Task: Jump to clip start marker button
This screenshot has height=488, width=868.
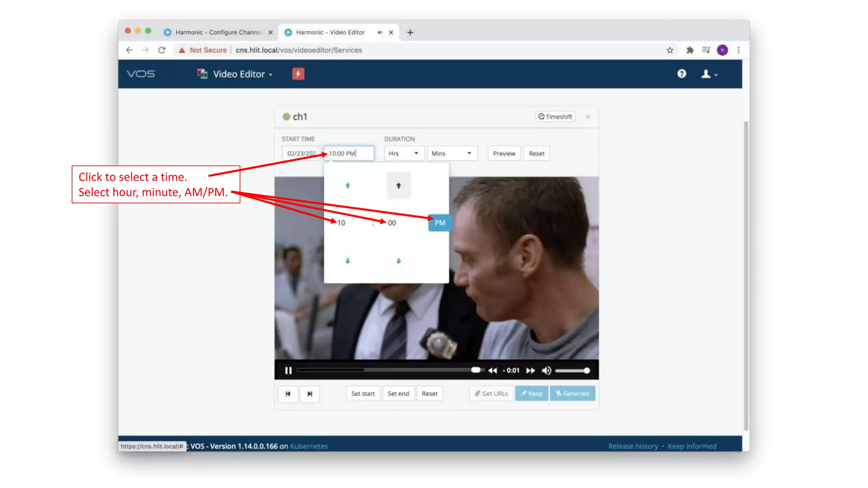Action: click(288, 394)
